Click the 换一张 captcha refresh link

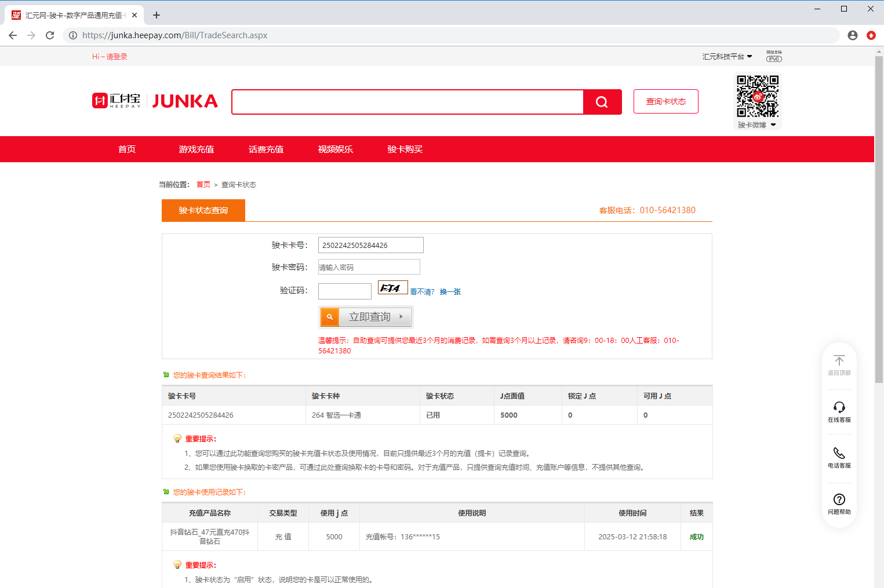pos(450,292)
